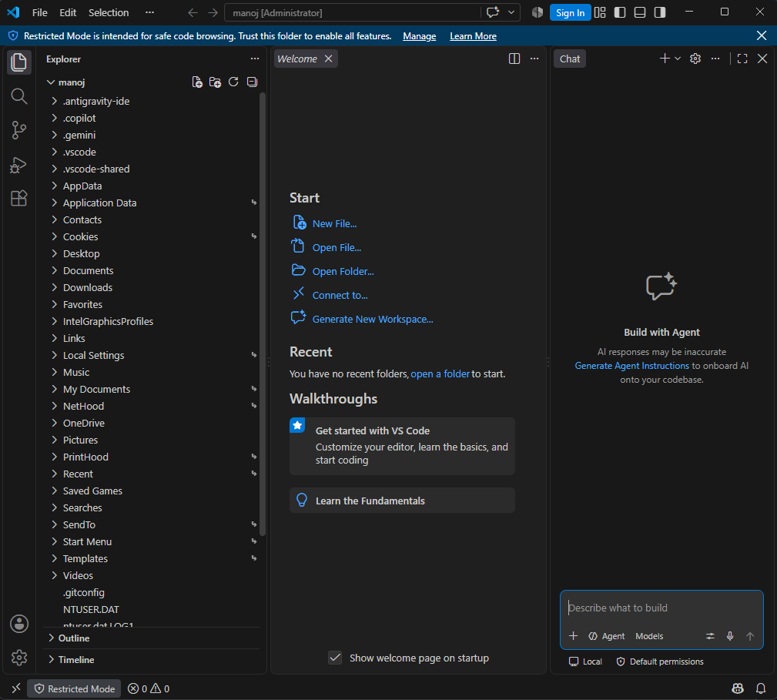Open the Selection menu

tap(109, 12)
